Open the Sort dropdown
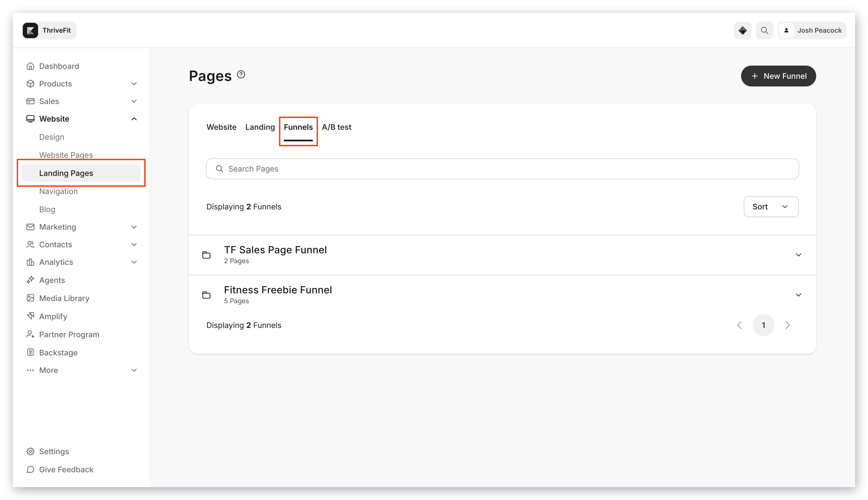 tap(771, 206)
